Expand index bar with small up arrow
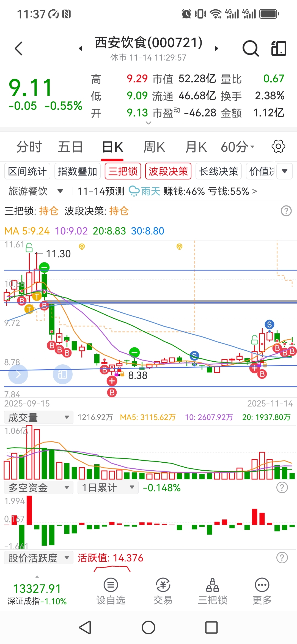The height and width of the screenshot is (644, 297). pyautogui.click(x=37, y=577)
